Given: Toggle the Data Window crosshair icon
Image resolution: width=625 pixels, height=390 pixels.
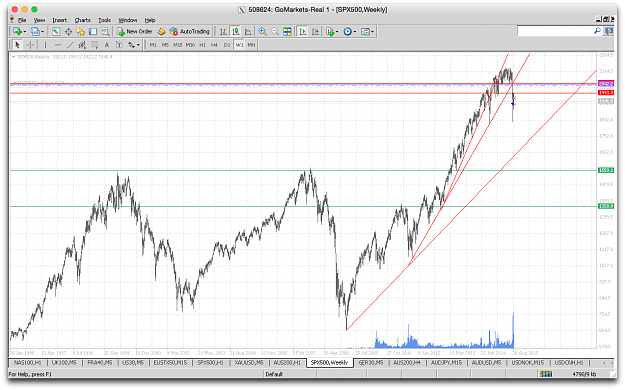Looking at the screenshot, I should click(x=68, y=32).
